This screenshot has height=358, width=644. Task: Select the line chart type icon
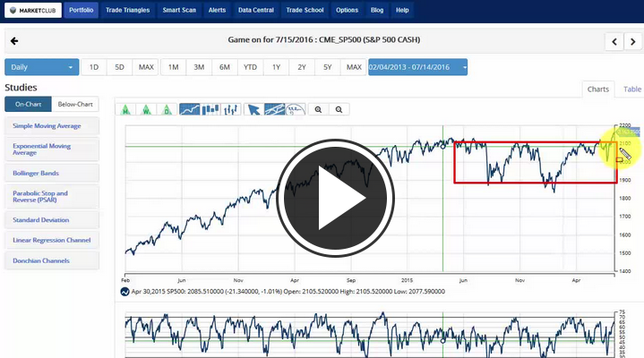point(189,109)
